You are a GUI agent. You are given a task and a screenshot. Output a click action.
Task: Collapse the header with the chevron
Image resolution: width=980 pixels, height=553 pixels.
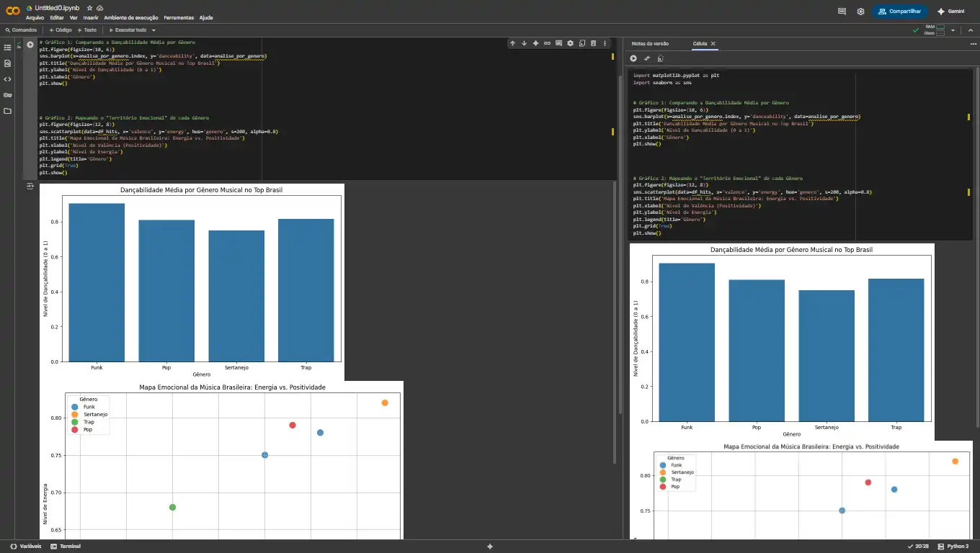click(x=969, y=30)
